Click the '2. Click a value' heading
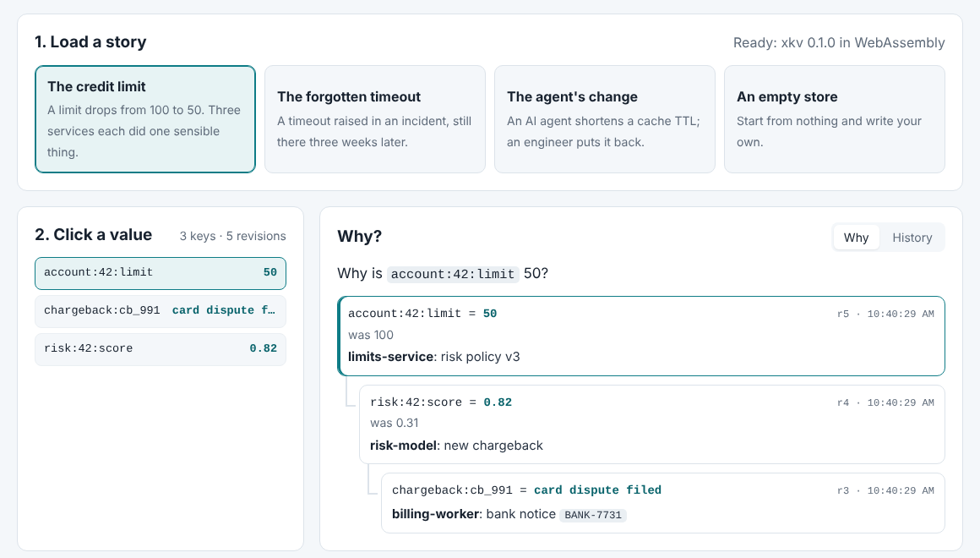Viewport: 980px width, 558px height. point(94,234)
